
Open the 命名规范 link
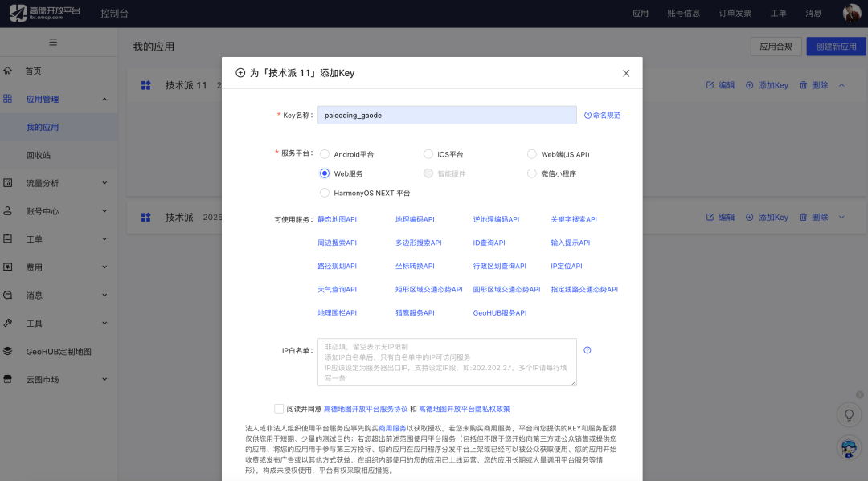coord(603,115)
